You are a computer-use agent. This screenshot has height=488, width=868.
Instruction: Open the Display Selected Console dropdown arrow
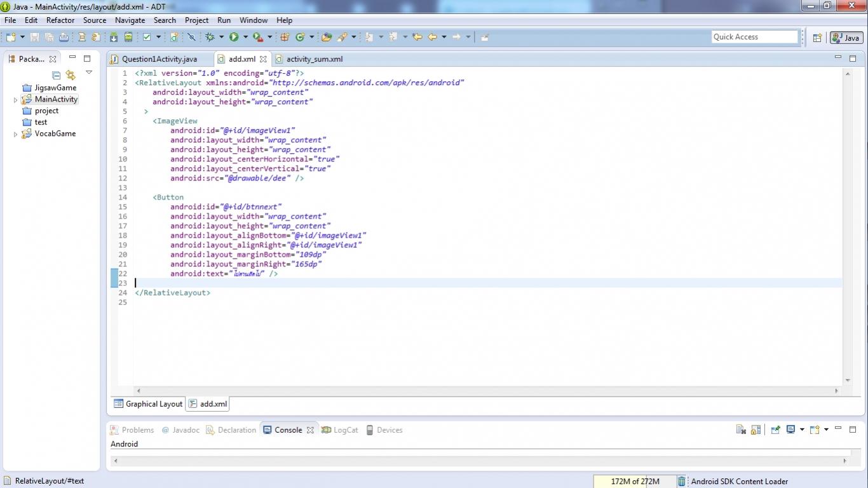tap(802, 430)
